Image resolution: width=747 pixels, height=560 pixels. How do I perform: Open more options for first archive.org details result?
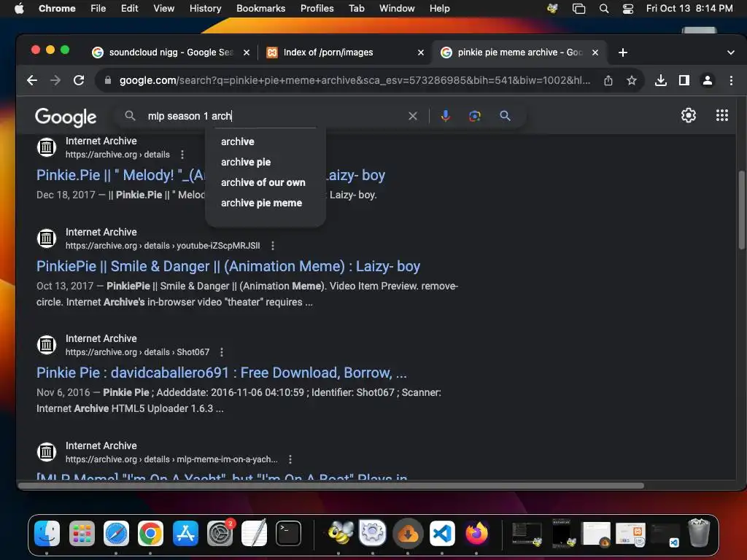pyautogui.click(x=182, y=155)
